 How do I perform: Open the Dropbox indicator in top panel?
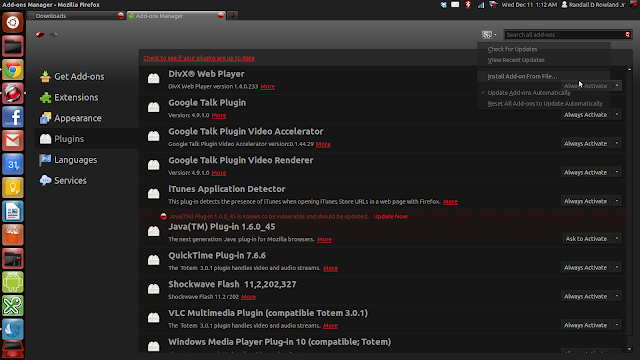[443, 4]
